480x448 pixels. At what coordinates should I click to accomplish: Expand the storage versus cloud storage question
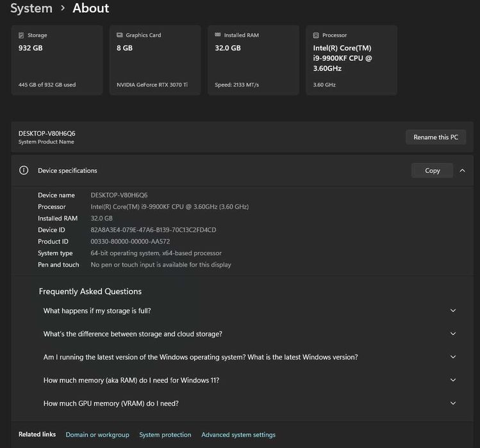pyautogui.click(x=453, y=334)
